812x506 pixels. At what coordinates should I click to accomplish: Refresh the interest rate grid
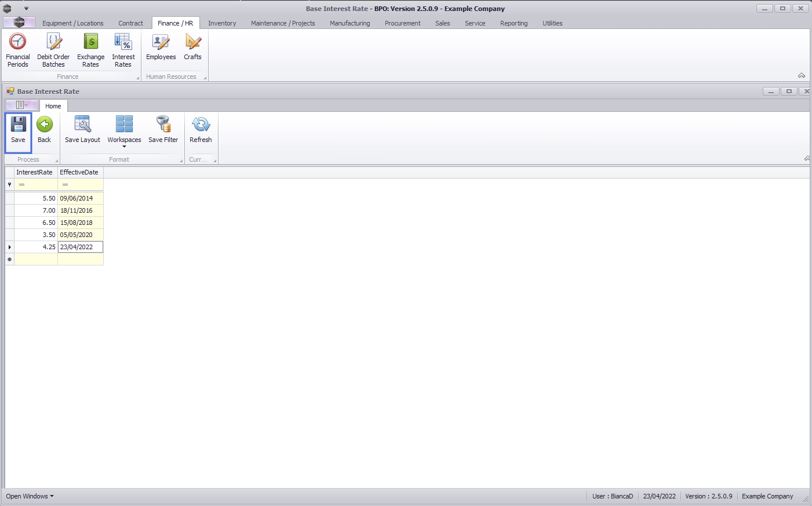201,130
